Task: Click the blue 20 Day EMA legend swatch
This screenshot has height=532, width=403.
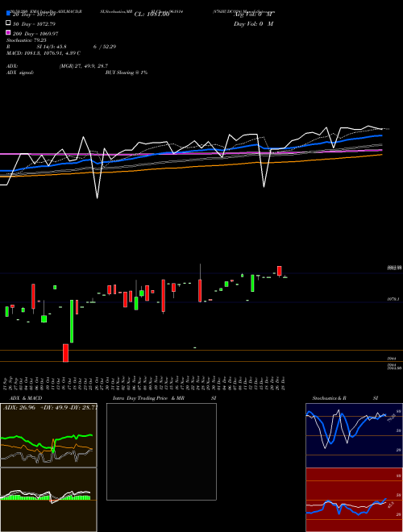Action: pos(8,14)
